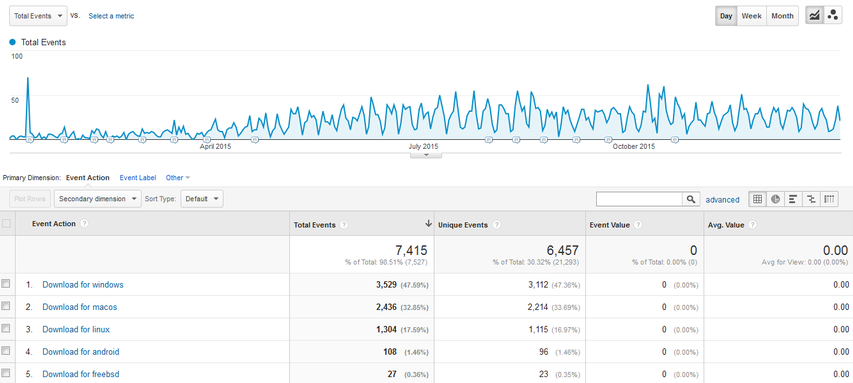
Task: Open Download for freebsd event action
Action: [81, 374]
